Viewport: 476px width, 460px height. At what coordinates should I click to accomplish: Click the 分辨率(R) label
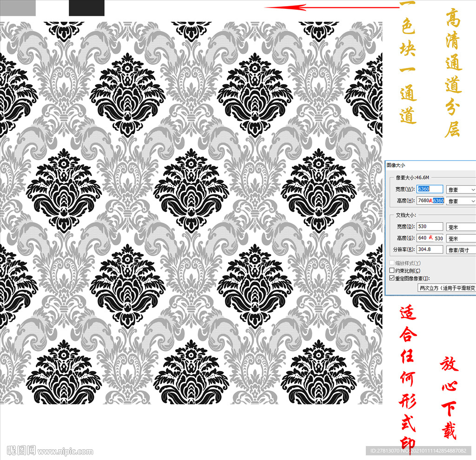click(x=404, y=249)
